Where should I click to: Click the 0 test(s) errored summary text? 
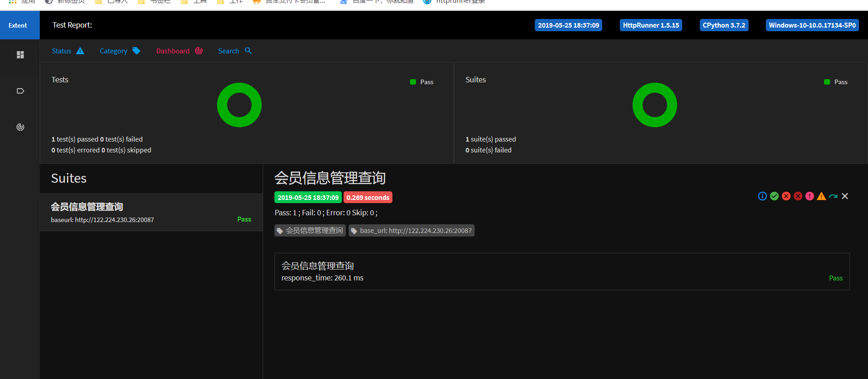coord(75,150)
